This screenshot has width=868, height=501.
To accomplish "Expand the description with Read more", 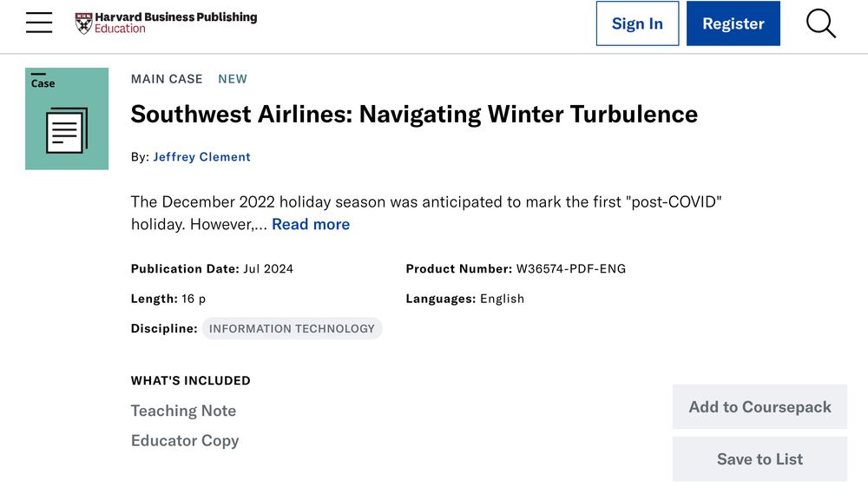I will (x=311, y=224).
